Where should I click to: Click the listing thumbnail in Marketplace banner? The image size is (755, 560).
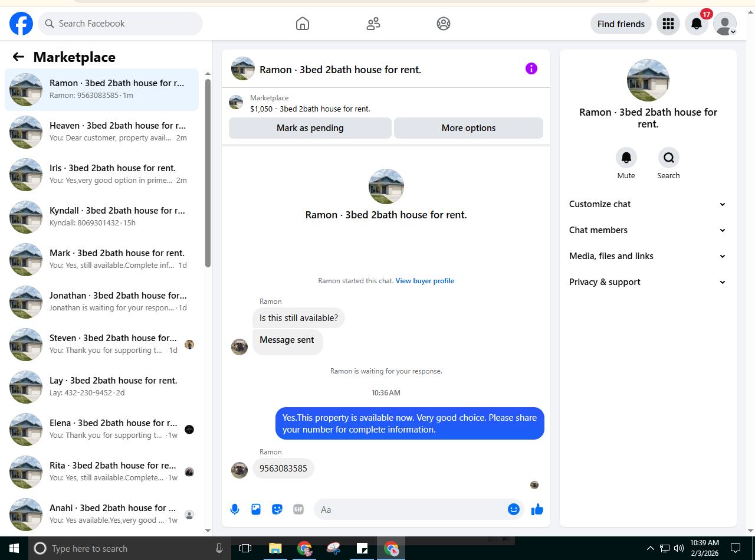236,102
